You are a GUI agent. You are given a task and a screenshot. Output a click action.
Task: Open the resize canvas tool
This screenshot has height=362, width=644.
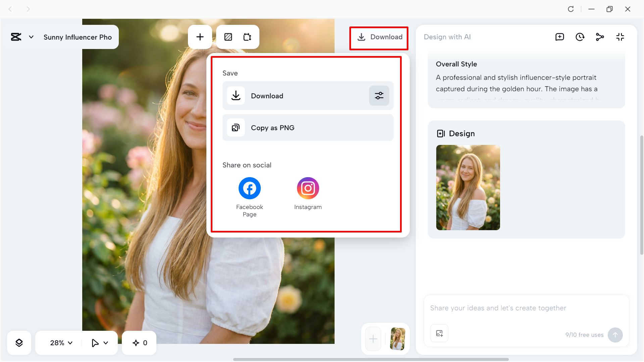(247, 37)
